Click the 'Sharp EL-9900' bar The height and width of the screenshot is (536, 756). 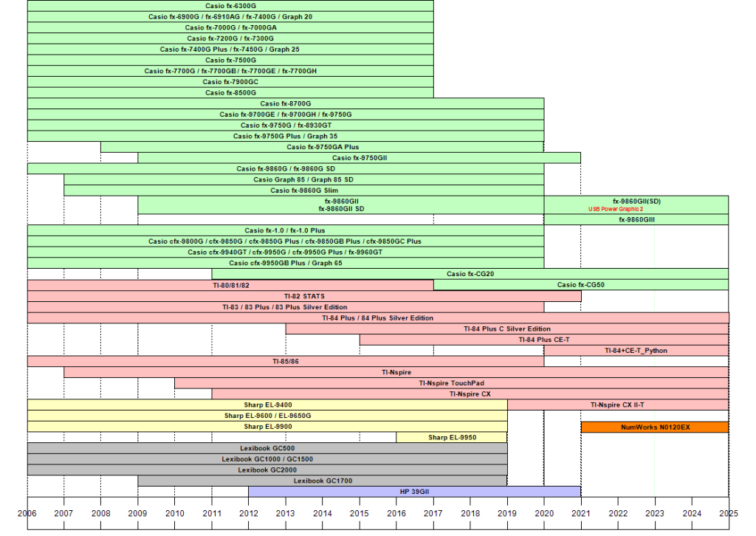[x=267, y=427]
